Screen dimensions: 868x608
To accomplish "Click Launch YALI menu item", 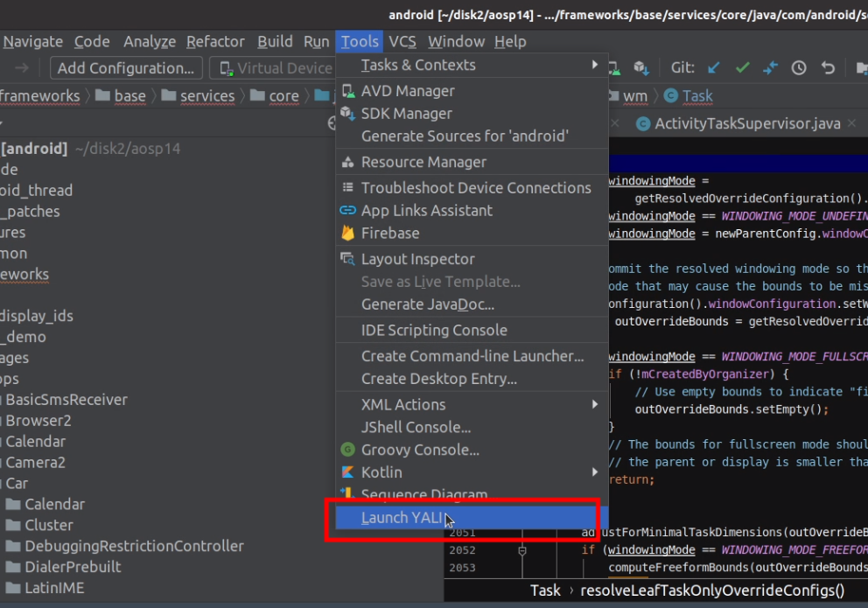I will 472,518.
